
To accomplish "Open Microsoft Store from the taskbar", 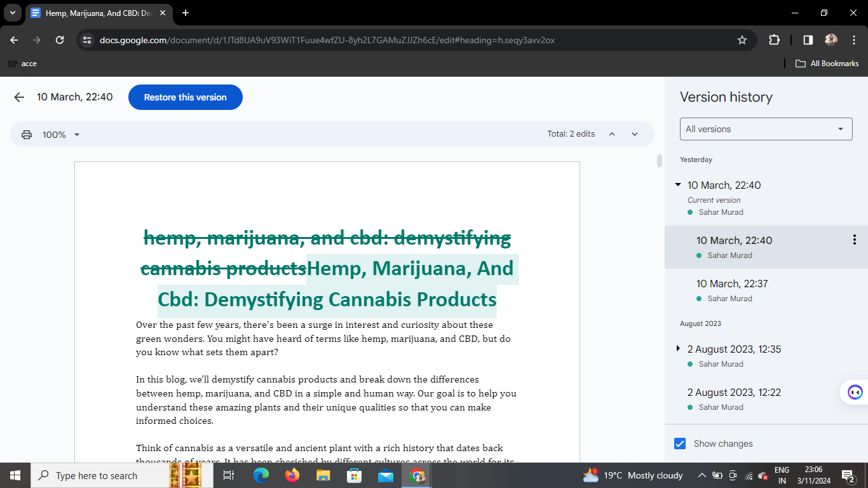I will point(355,475).
